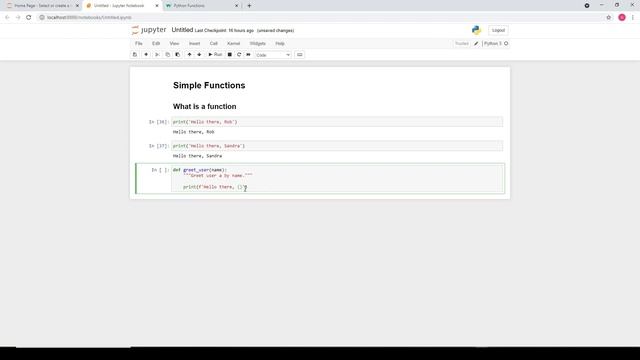This screenshot has height=360, width=640.
Task: Open the browser three-dot menu
Action: (633, 18)
